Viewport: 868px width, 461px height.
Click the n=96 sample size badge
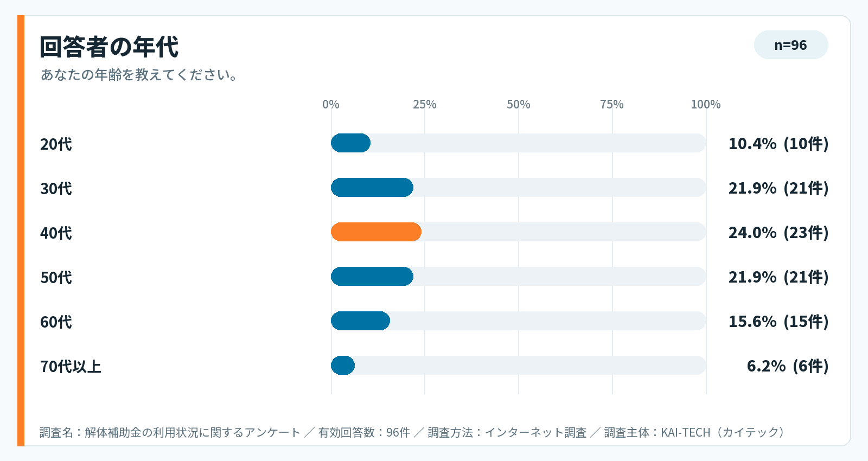791,45
